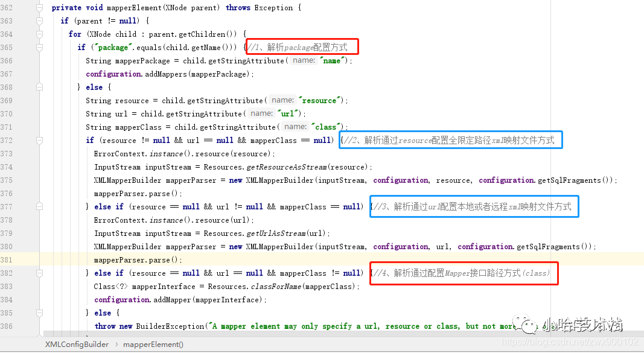Click line number 378 in the gutter
This screenshot has height=353, width=644.
[x=7, y=220]
